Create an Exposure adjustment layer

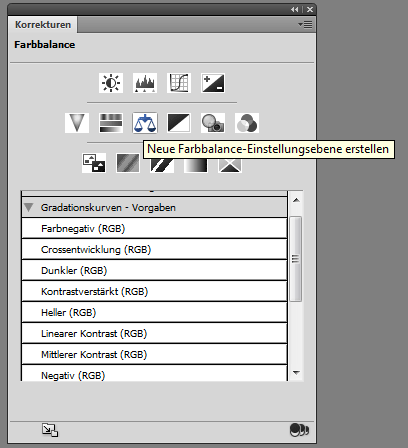(x=213, y=83)
